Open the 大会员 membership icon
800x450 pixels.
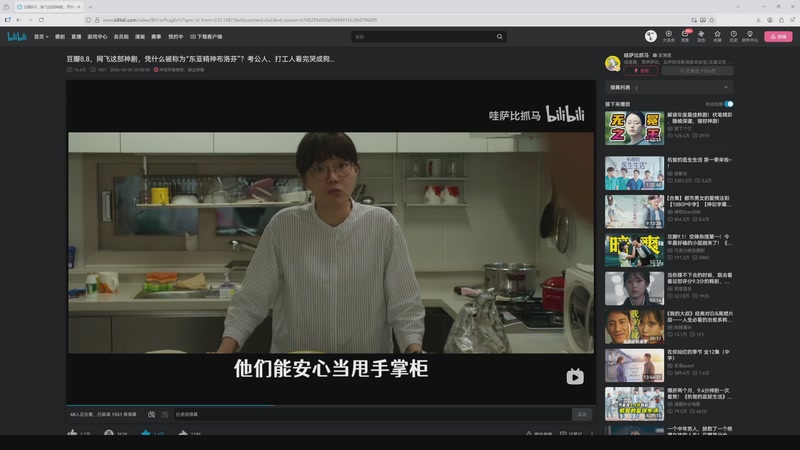(668, 36)
